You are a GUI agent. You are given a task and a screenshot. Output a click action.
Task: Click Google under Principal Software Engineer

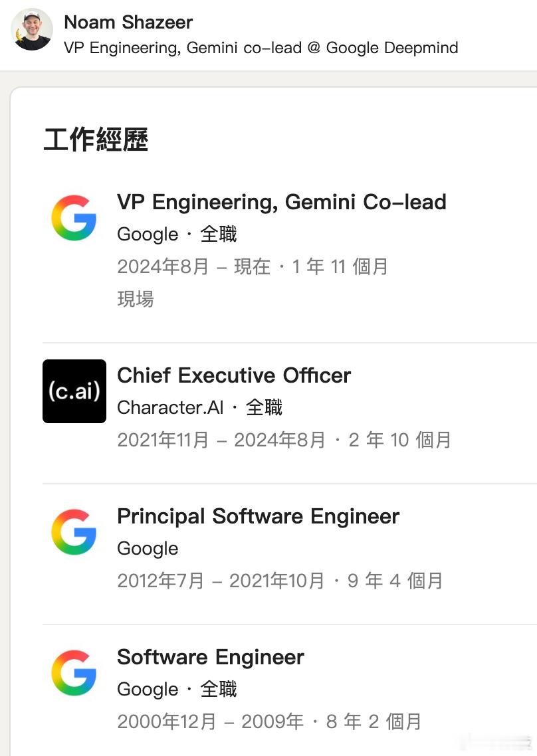tap(148, 549)
